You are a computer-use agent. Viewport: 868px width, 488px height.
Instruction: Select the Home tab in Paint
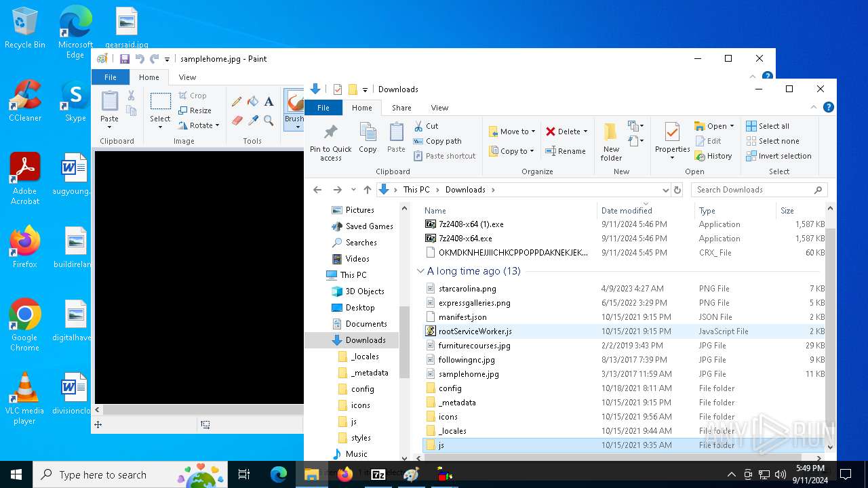[149, 77]
